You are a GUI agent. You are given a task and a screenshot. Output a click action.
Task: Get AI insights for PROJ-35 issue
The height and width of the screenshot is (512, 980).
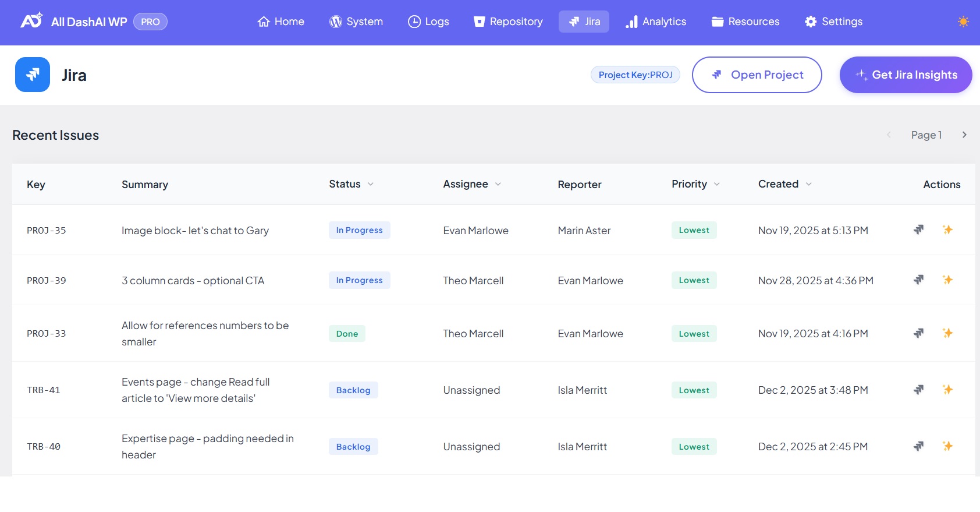coord(947,229)
